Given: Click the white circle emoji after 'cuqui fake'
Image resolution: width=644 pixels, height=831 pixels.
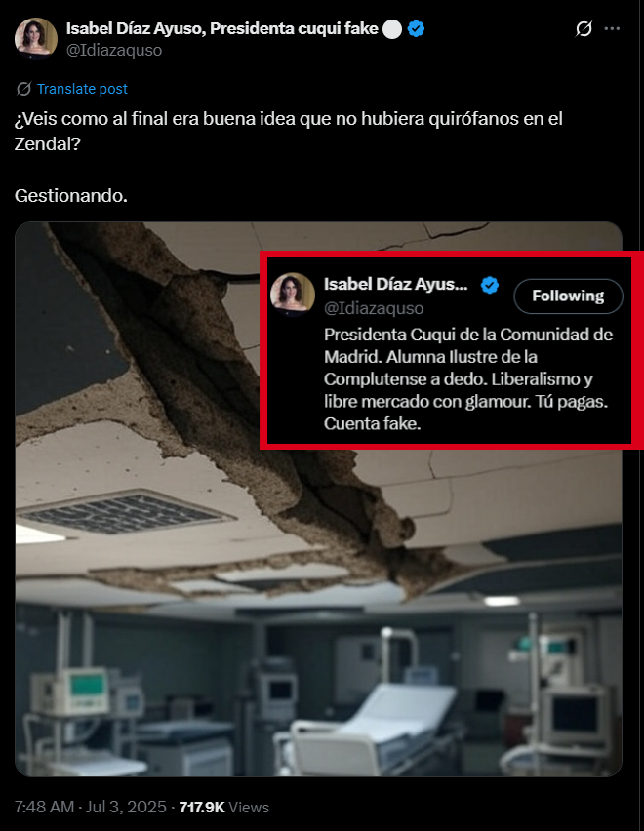Looking at the screenshot, I should (x=392, y=29).
